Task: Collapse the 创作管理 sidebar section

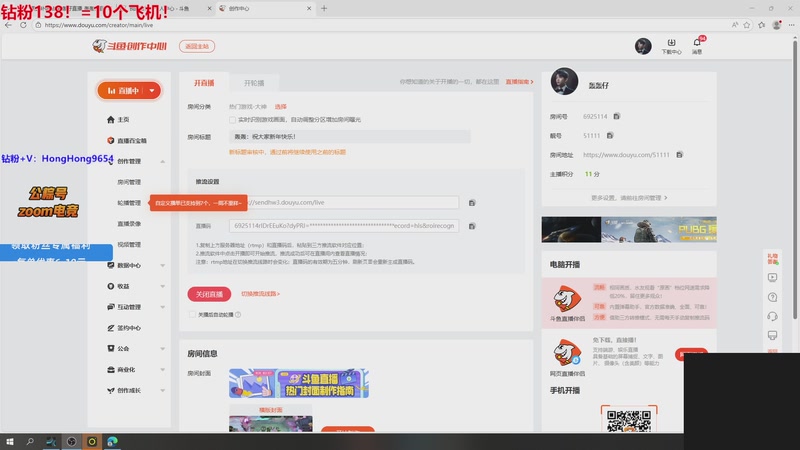Action: click(x=163, y=161)
